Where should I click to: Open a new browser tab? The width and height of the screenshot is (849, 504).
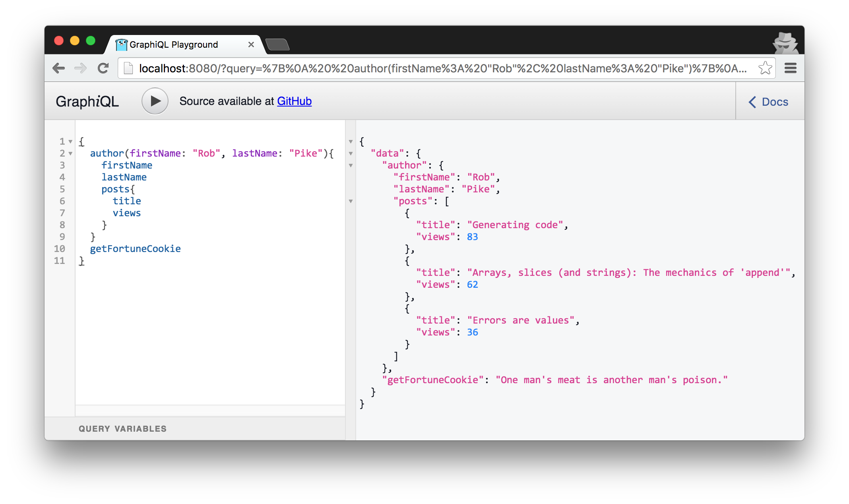(x=277, y=45)
